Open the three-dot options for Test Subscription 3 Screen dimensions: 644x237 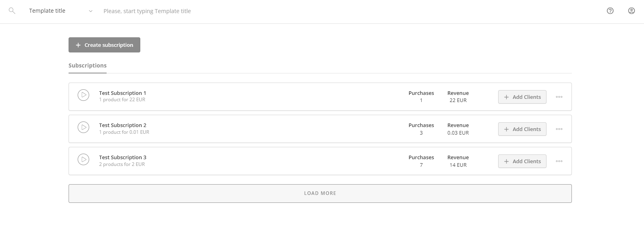pos(559,161)
